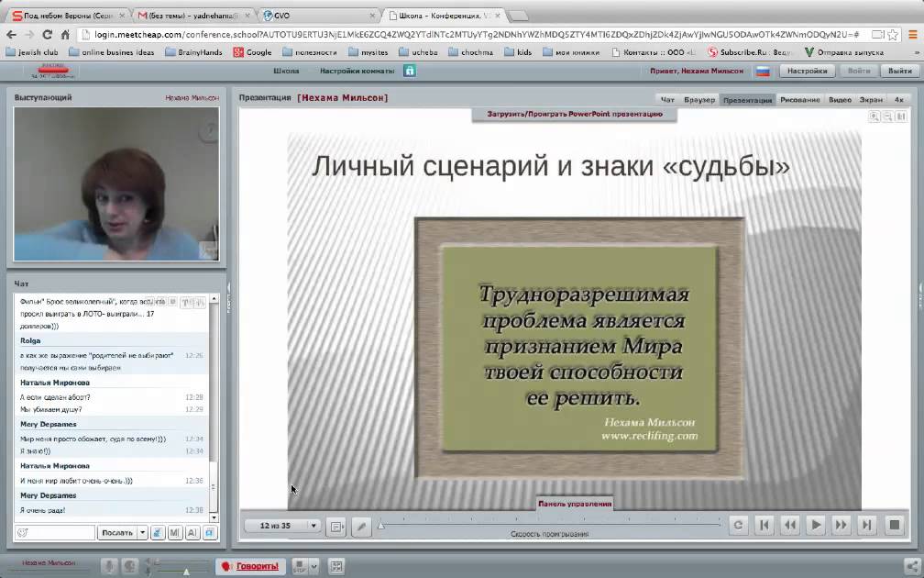Open Настройки комнаты menu
Image resolution: width=924 pixels, height=578 pixels.
[357, 71]
